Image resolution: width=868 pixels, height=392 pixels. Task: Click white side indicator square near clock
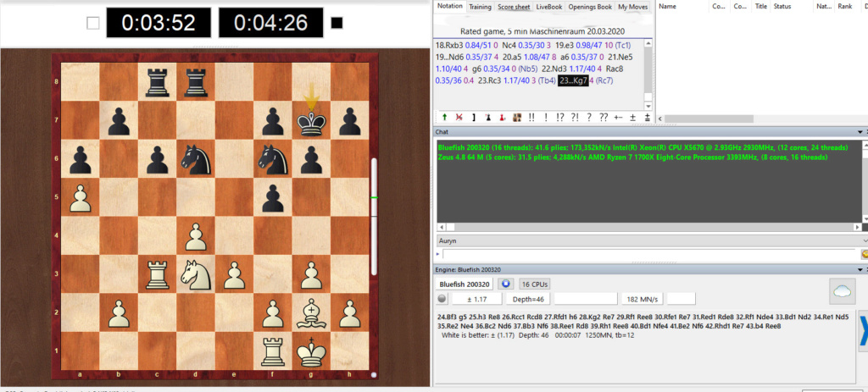click(93, 23)
